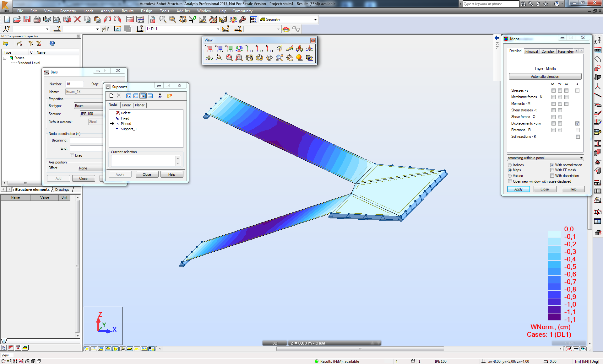
Task: Click the darkest purple legend color swatch
Action: coord(554,317)
